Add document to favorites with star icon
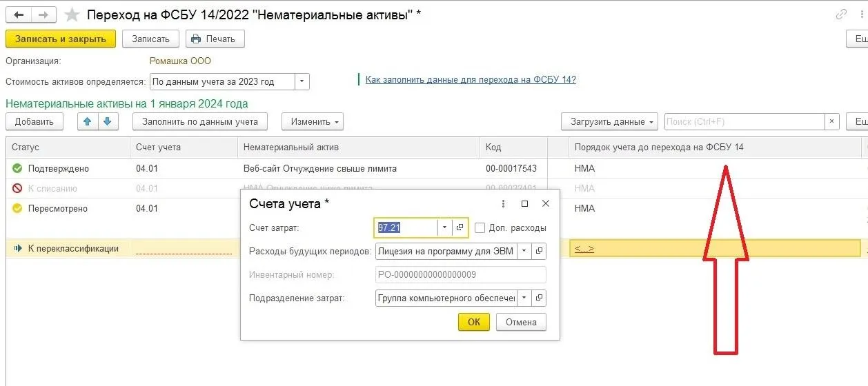 (72, 14)
